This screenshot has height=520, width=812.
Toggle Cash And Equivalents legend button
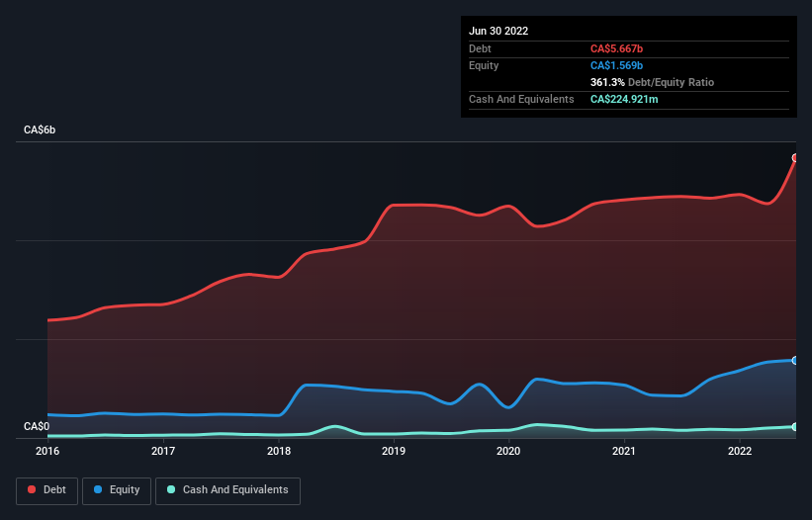click(227, 490)
